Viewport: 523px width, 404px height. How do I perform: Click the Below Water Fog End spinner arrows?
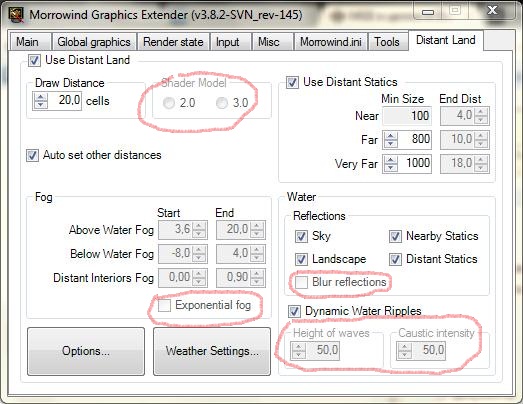click(257, 254)
